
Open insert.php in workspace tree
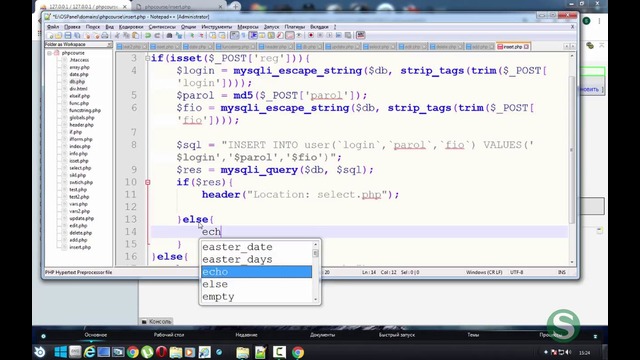tap(80, 247)
